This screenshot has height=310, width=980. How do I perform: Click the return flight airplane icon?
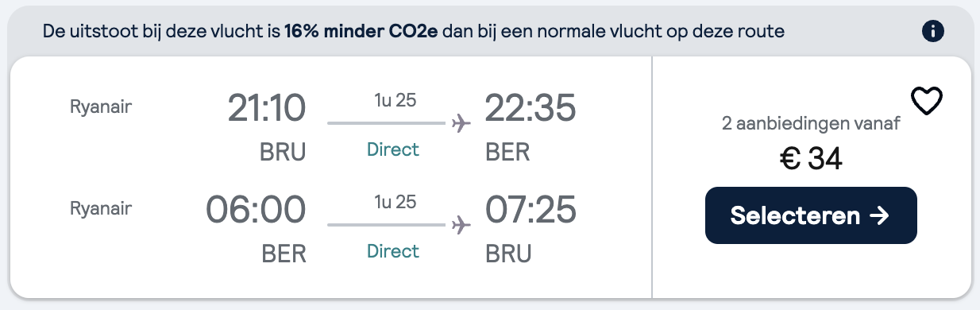[461, 225]
